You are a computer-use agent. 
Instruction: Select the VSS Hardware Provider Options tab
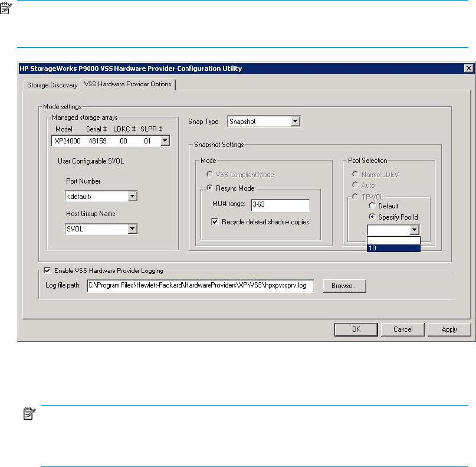coord(127,84)
